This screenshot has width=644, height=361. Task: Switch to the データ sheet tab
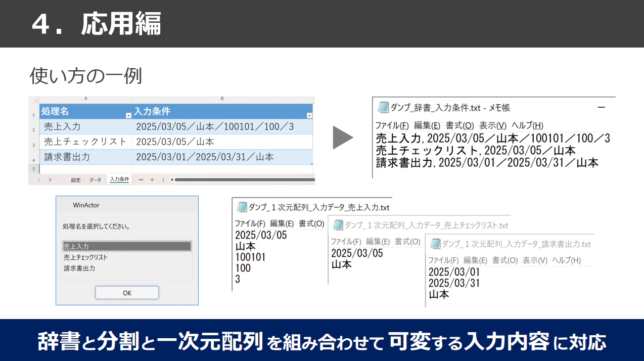95,180
